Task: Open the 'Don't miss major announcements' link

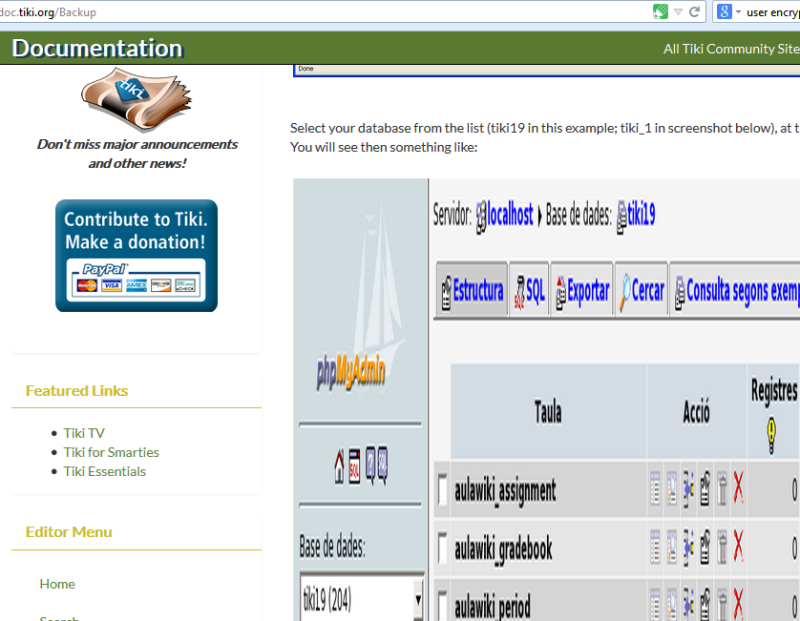Action: [x=137, y=154]
